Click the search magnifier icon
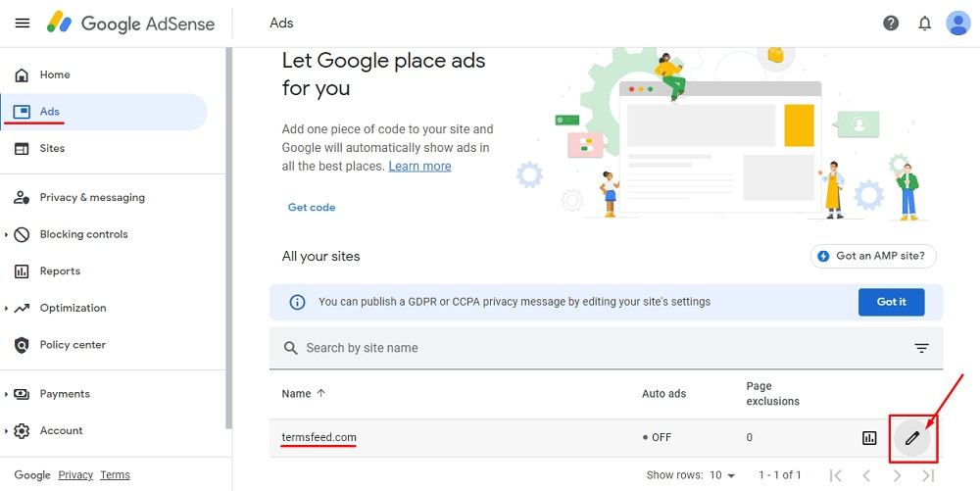Screen dimensions: 980x491 291,348
